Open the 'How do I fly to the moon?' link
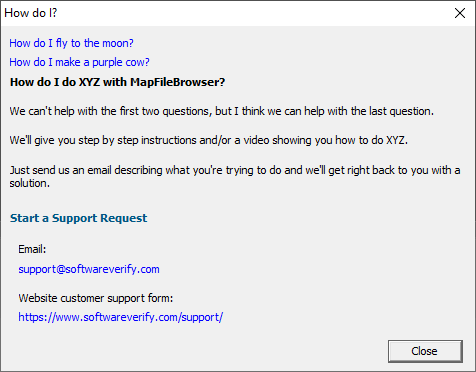Screen dimensions: 476x372 [71, 43]
